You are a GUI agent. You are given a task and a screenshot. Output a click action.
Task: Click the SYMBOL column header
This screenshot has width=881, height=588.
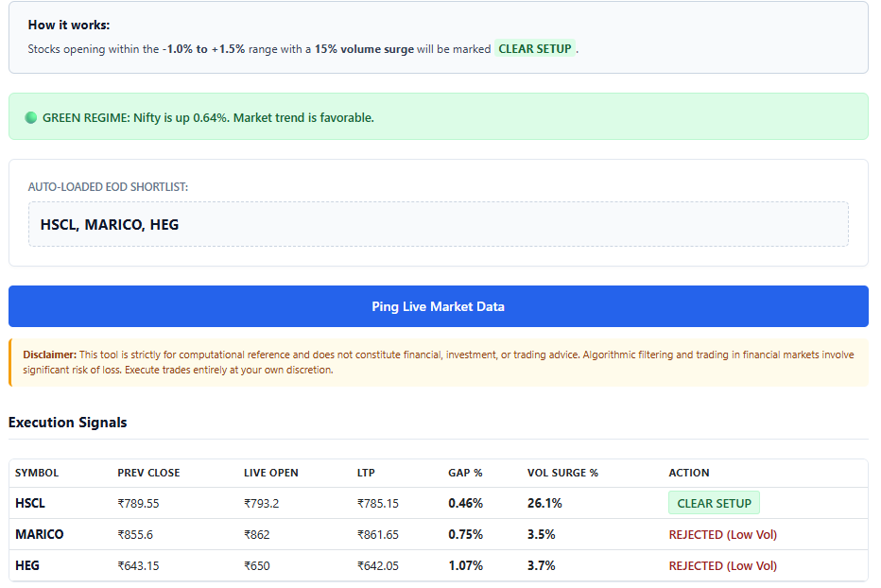[x=37, y=473]
